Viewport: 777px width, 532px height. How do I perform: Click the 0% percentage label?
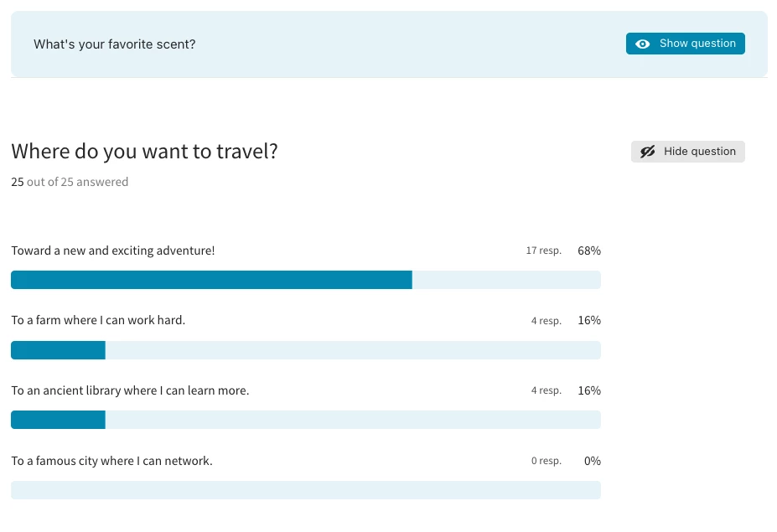coord(593,461)
